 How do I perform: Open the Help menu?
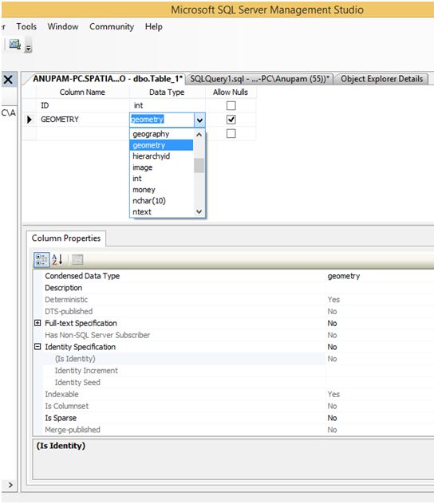tap(154, 26)
